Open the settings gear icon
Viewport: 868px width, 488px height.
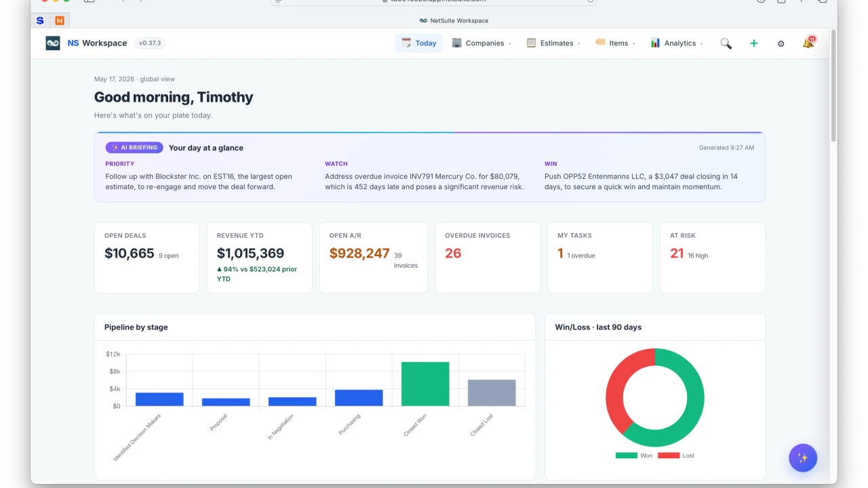(781, 43)
